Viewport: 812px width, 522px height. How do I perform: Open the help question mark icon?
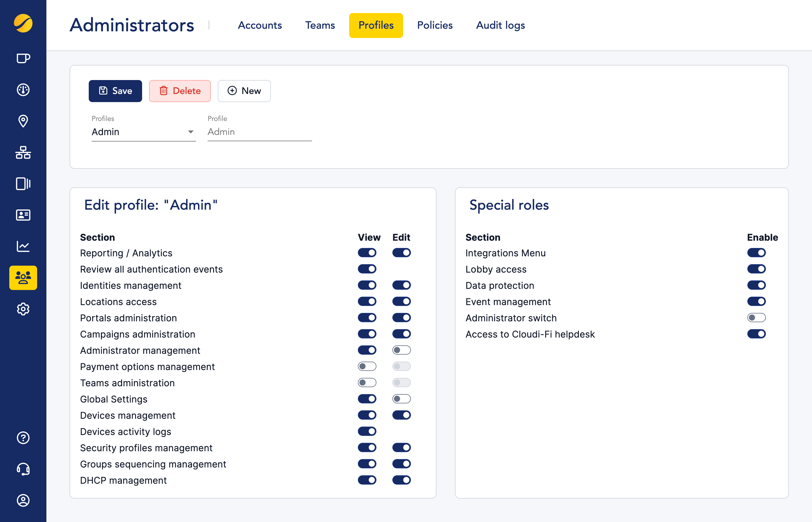pyautogui.click(x=23, y=438)
